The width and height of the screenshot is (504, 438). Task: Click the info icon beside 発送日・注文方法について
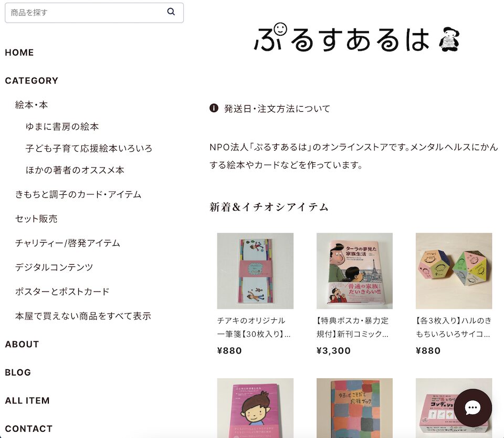214,108
